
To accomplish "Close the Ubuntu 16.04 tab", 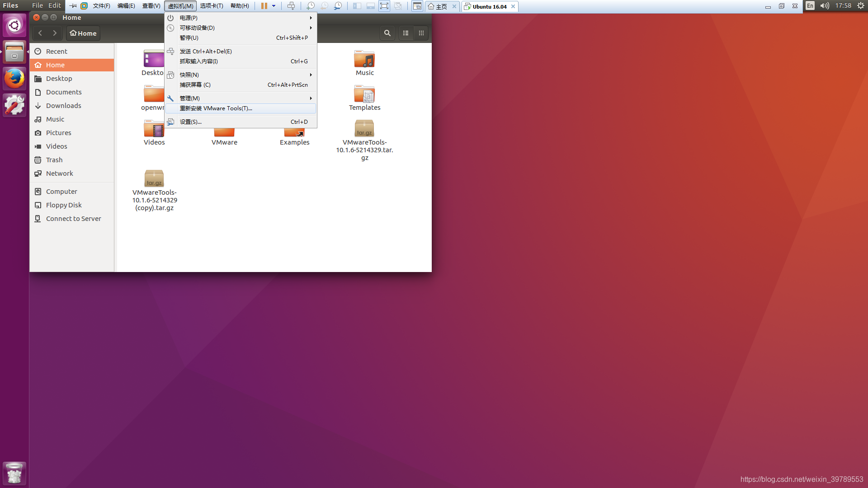I will [513, 6].
